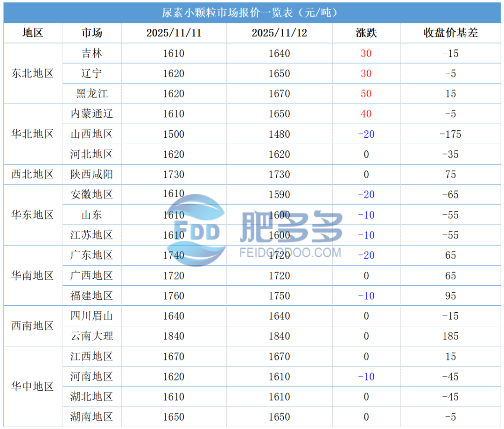This screenshot has height=429, width=504.
Task: Click the 吉林 market cell
Action: (x=92, y=53)
